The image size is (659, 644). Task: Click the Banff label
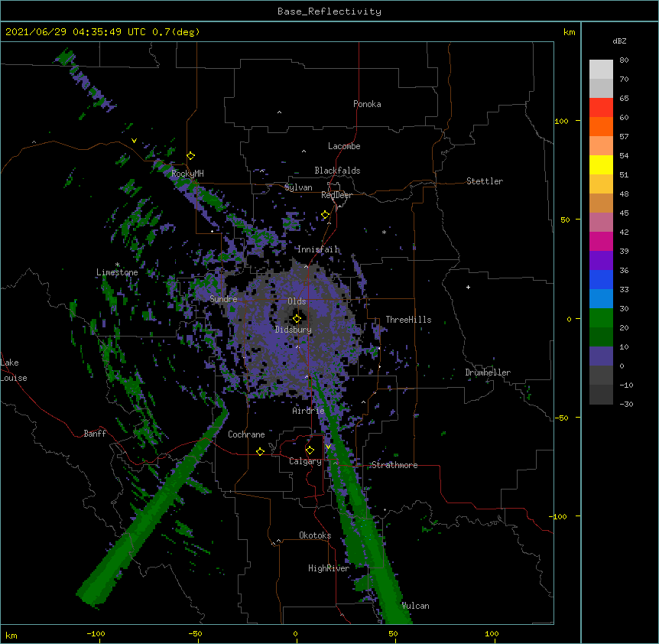tap(95, 434)
